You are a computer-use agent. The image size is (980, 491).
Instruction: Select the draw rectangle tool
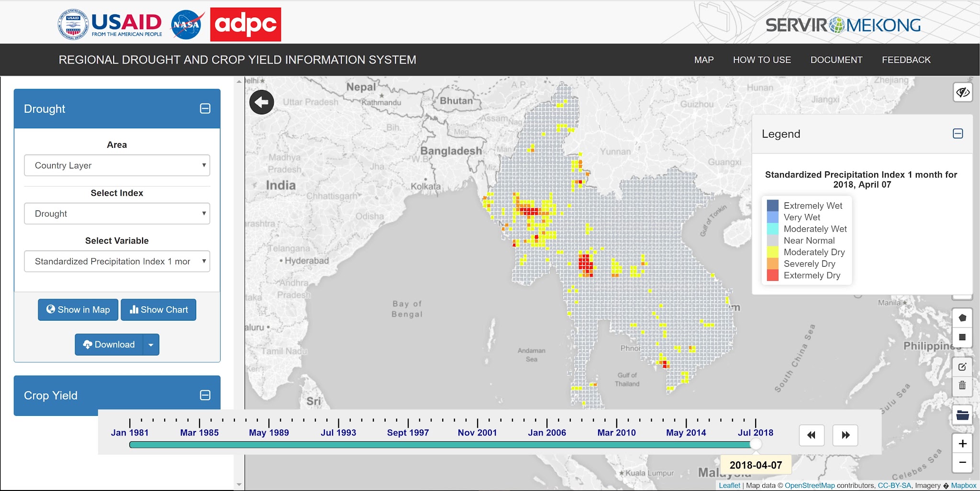(962, 337)
